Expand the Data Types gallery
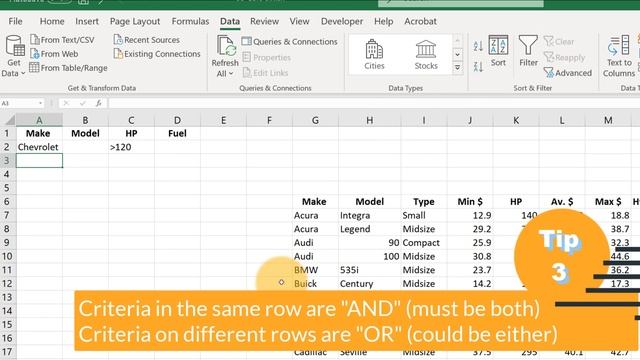This screenshot has height=360, width=640. [x=458, y=68]
